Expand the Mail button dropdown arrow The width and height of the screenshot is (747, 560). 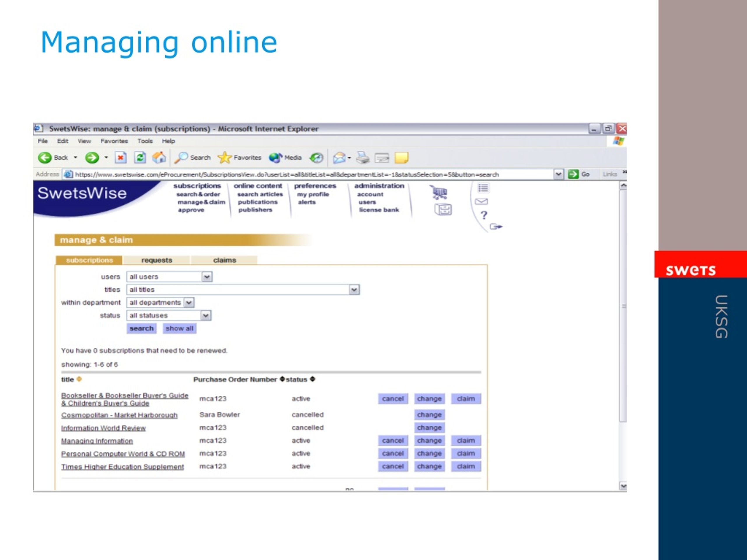[x=349, y=157]
